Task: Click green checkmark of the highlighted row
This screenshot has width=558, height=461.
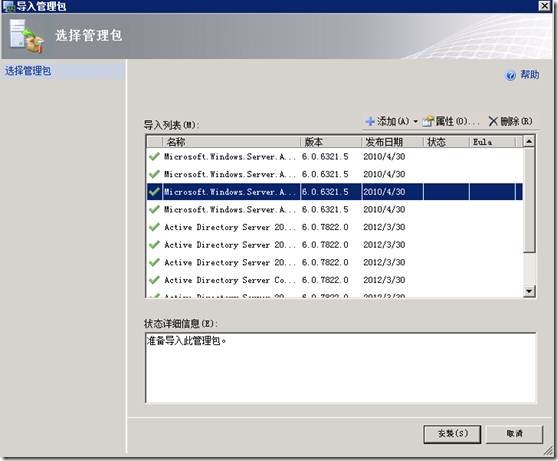Action: (x=154, y=192)
